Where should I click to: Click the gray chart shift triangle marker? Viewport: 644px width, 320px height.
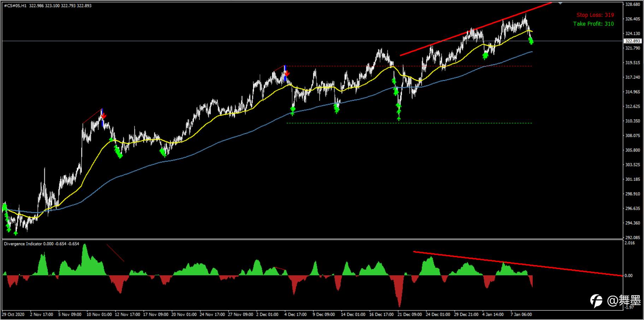tap(560, 3)
